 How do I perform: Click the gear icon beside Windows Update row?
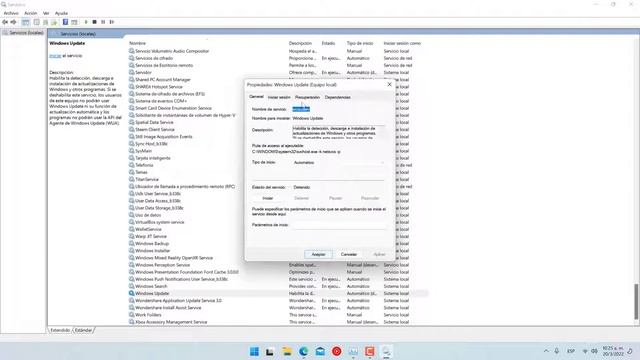click(131, 293)
